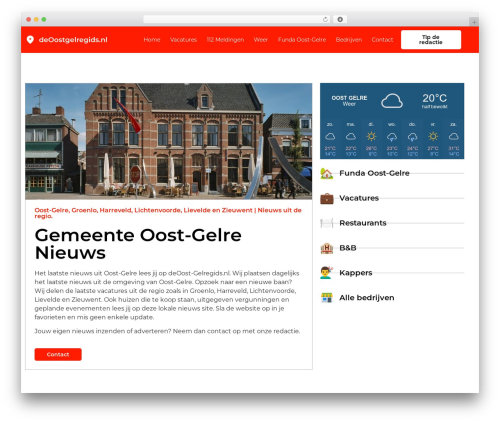
Task: Open the Vacatures sidebar link
Action: click(x=359, y=198)
